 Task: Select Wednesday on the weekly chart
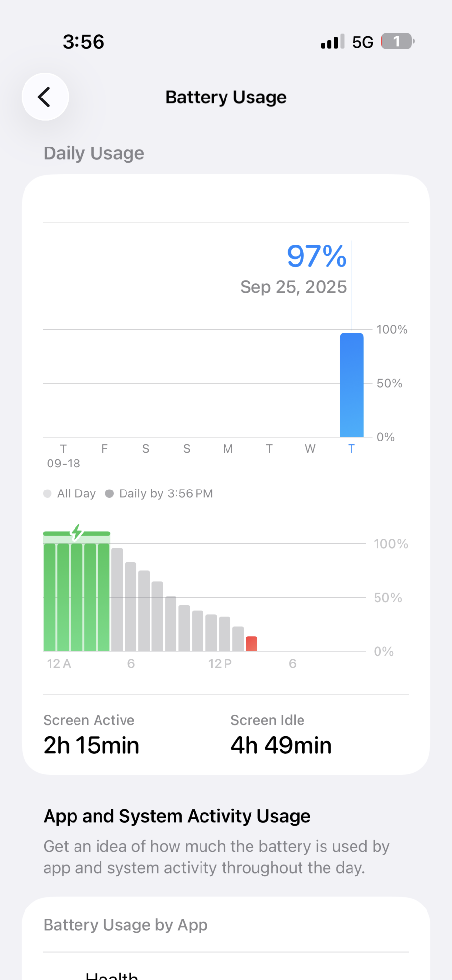point(310,449)
